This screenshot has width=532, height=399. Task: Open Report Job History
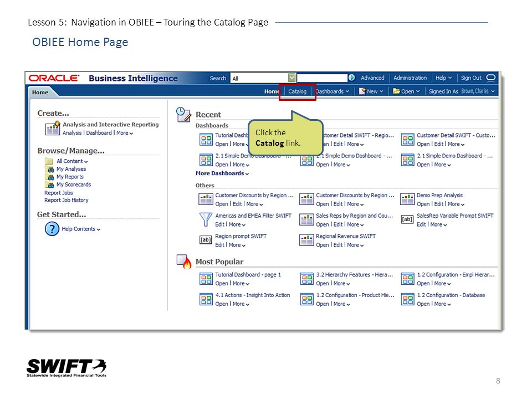click(x=66, y=200)
